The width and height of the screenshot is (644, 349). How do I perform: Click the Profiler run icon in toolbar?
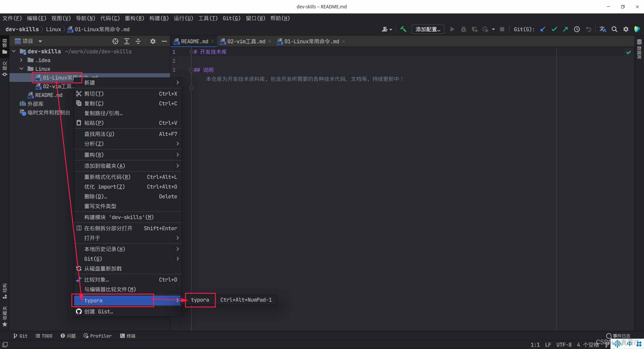tap(485, 29)
